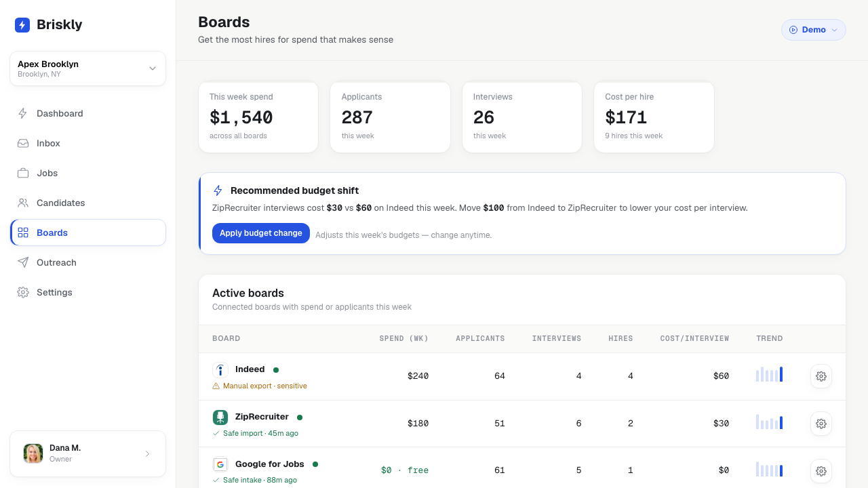Click "9 hires this week" text

[634, 136]
